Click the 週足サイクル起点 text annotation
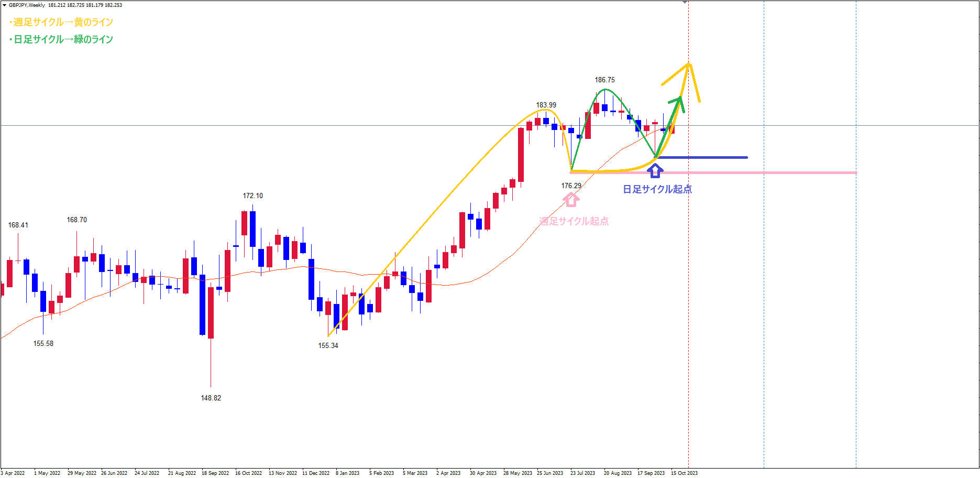The width and height of the screenshot is (980, 478). tap(574, 221)
